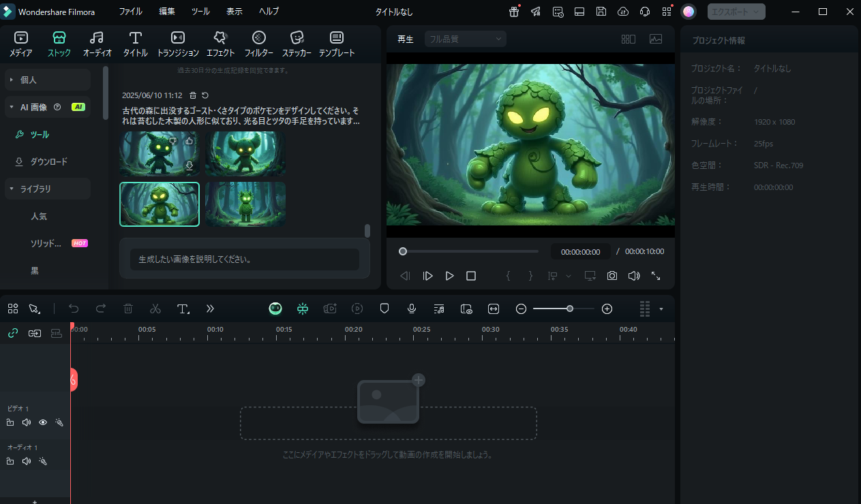The height and width of the screenshot is (504, 861).
Task: Click the current timecode 00:00:00:00 field
Action: [x=581, y=251]
